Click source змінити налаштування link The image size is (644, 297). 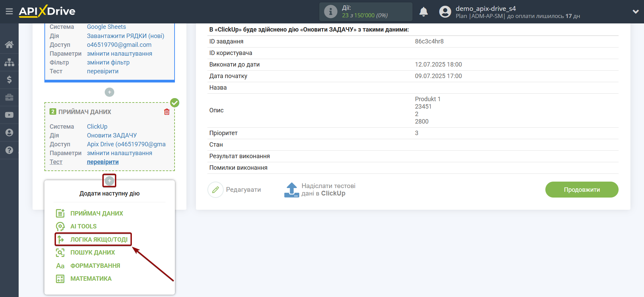[x=119, y=54]
